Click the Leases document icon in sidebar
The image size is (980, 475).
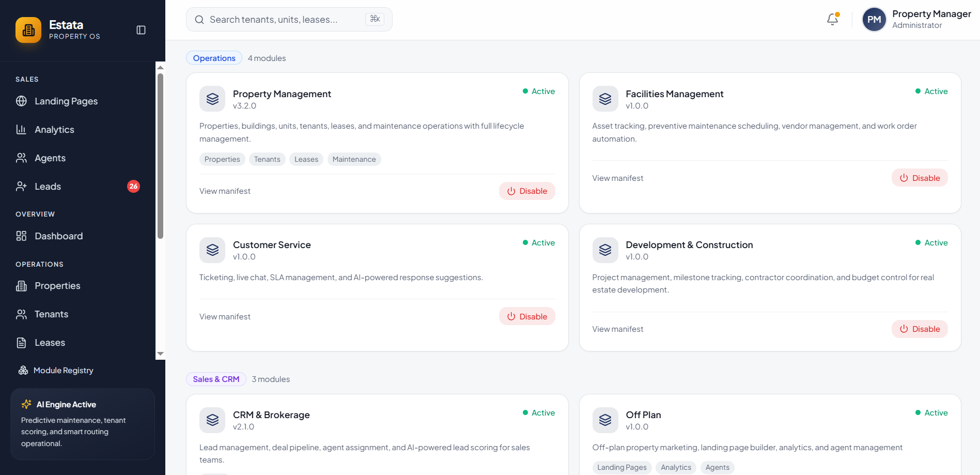click(x=21, y=343)
